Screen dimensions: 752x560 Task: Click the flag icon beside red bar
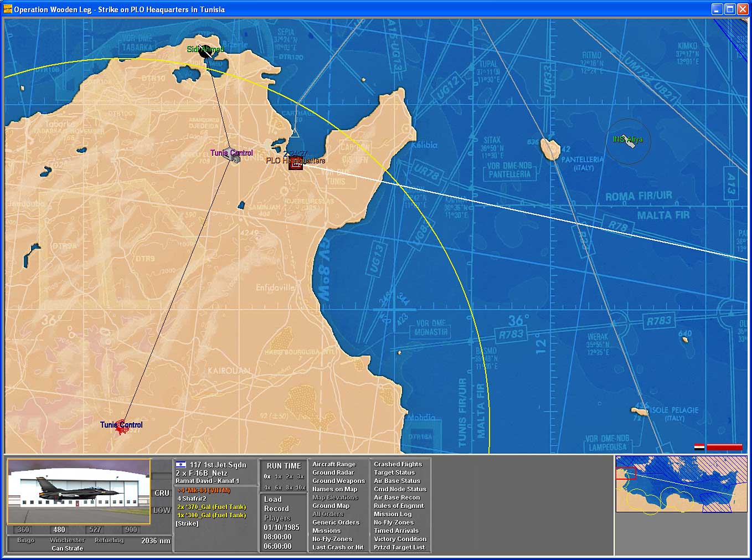click(x=699, y=447)
